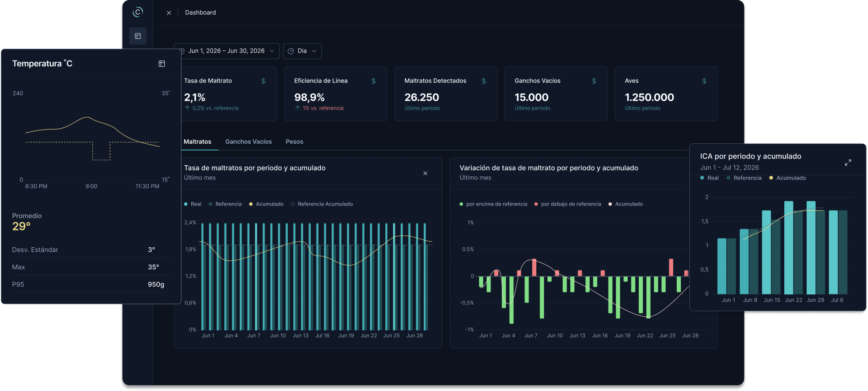868x391 pixels.
Task: Open the Eficiencia de Línea 98,9% card
Action: [x=335, y=94]
